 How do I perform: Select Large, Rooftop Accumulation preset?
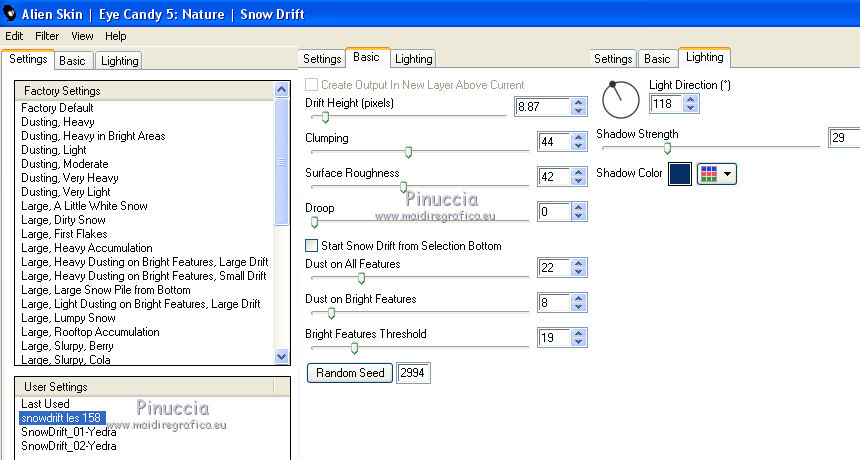point(90,332)
